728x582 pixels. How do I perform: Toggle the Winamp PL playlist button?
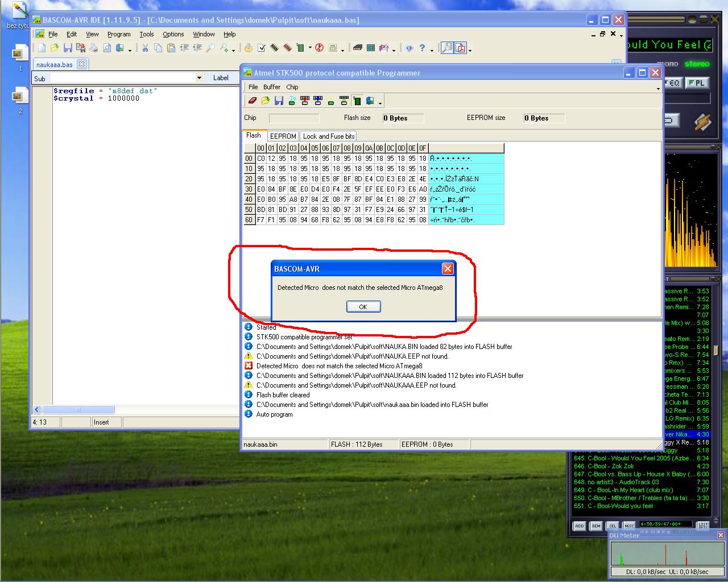click(x=696, y=83)
